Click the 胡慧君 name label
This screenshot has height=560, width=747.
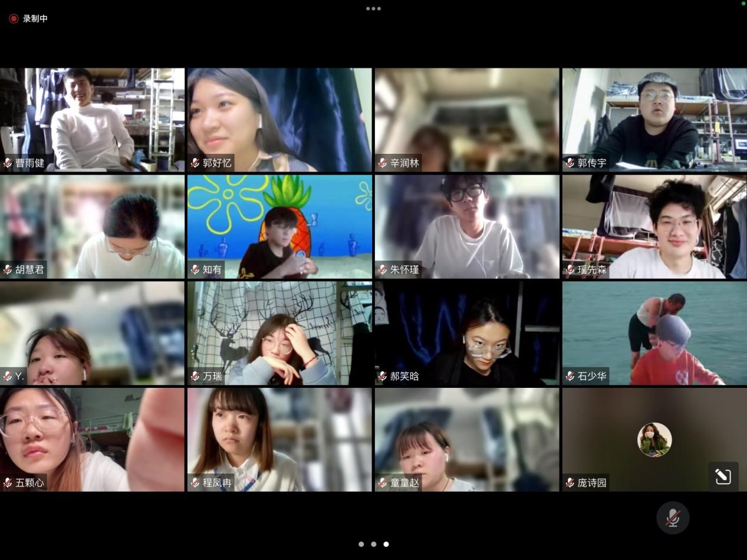(29, 269)
